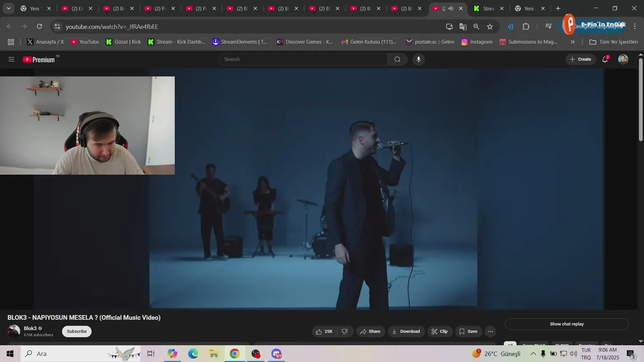Go back to the previous page
The image size is (644, 362).
point(10,26)
